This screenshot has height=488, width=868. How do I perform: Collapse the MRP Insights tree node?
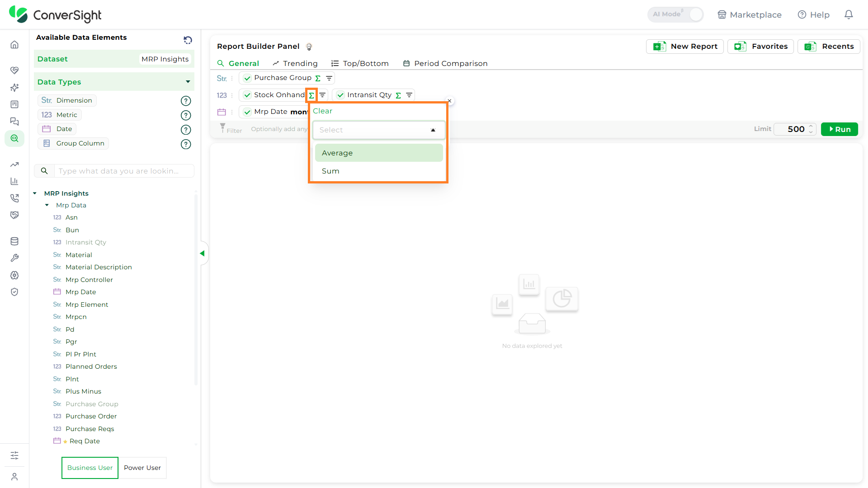point(35,193)
